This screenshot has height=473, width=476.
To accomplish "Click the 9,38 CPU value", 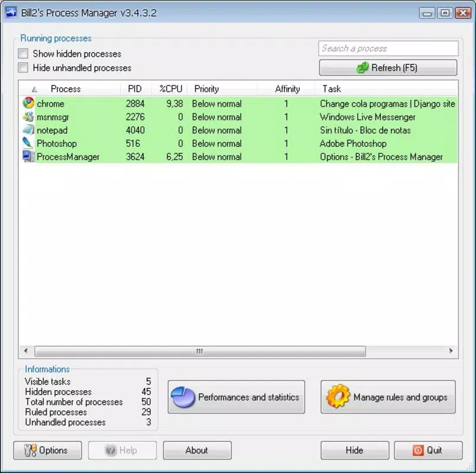I will (x=174, y=104).
